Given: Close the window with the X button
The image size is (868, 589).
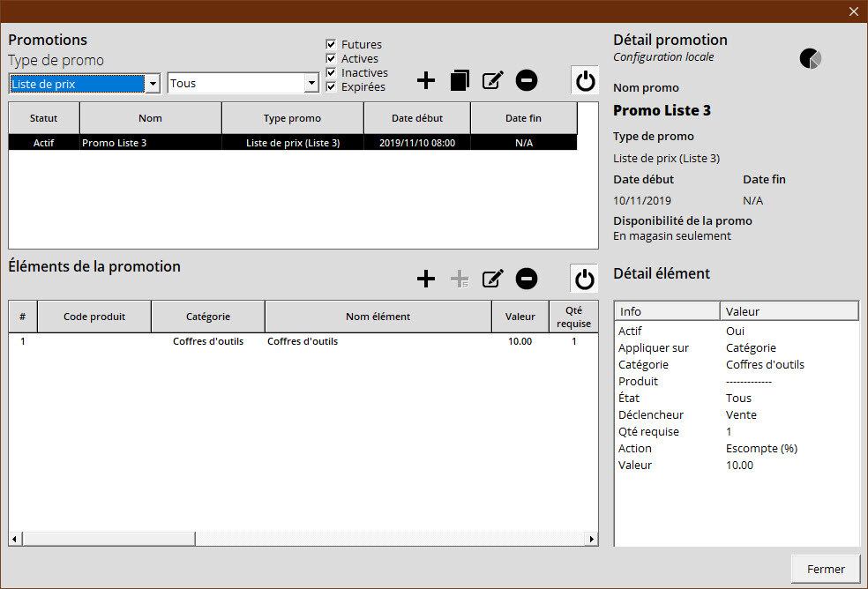Looking at the screenshot, I should coord(854,11).
